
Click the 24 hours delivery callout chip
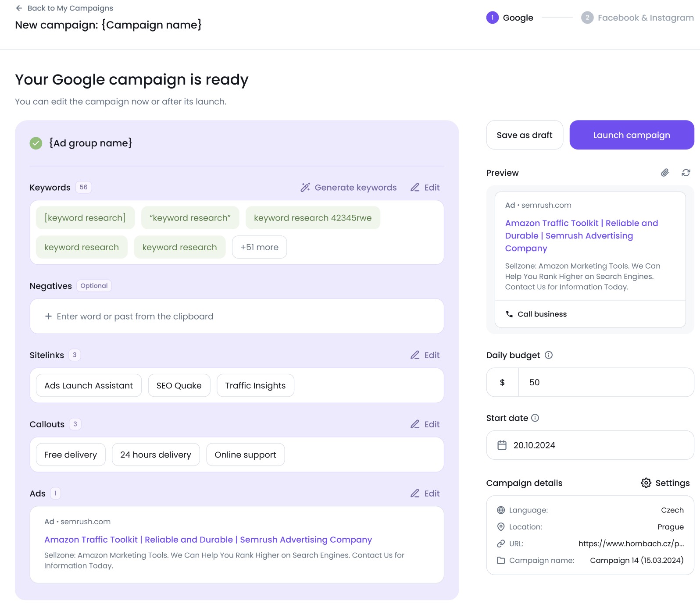(156, 455)
